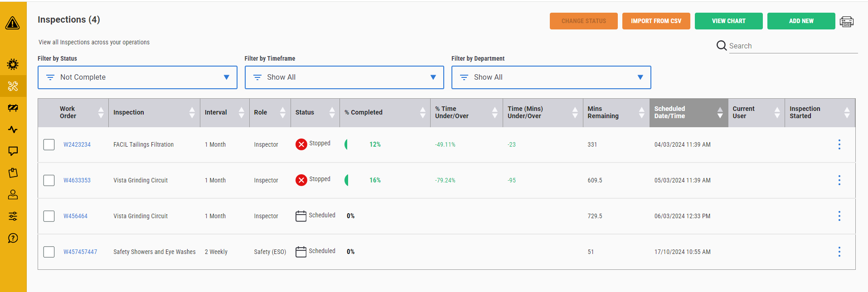868x292 pixels.
Task: Click the Import From CSV button
Action: point(656,21)
